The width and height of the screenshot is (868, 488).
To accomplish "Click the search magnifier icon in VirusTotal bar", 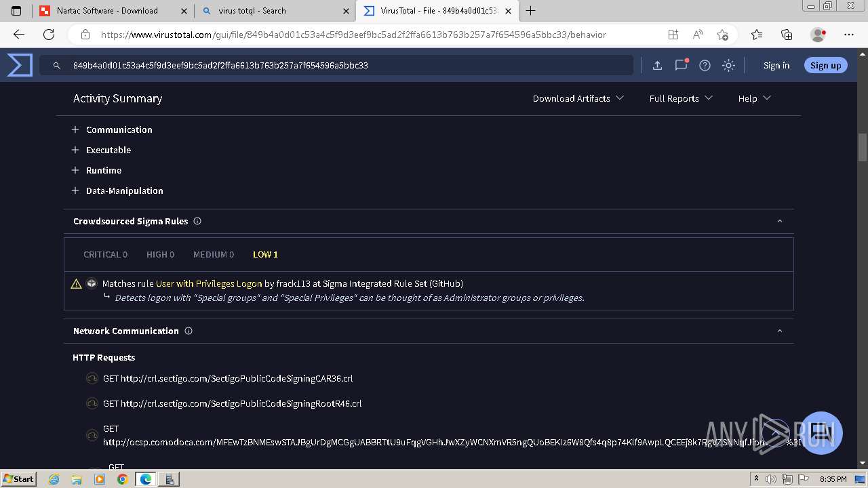I will click(57, 66).
